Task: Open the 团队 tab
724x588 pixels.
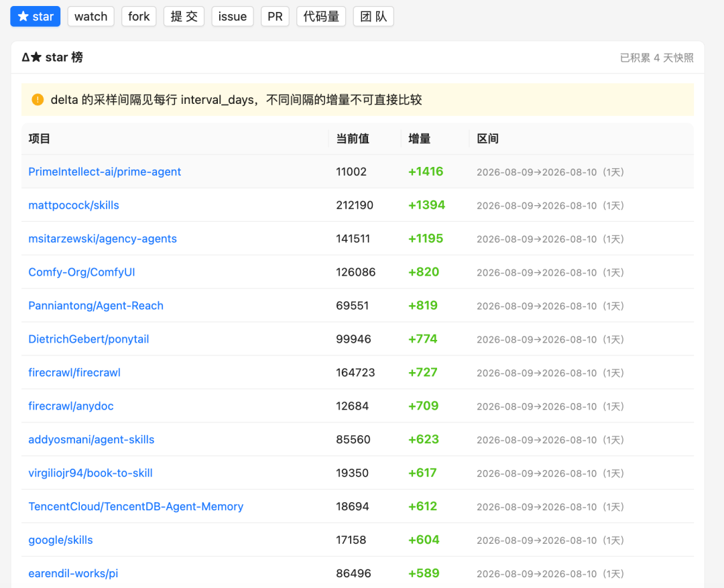Action: click(373, 17)
